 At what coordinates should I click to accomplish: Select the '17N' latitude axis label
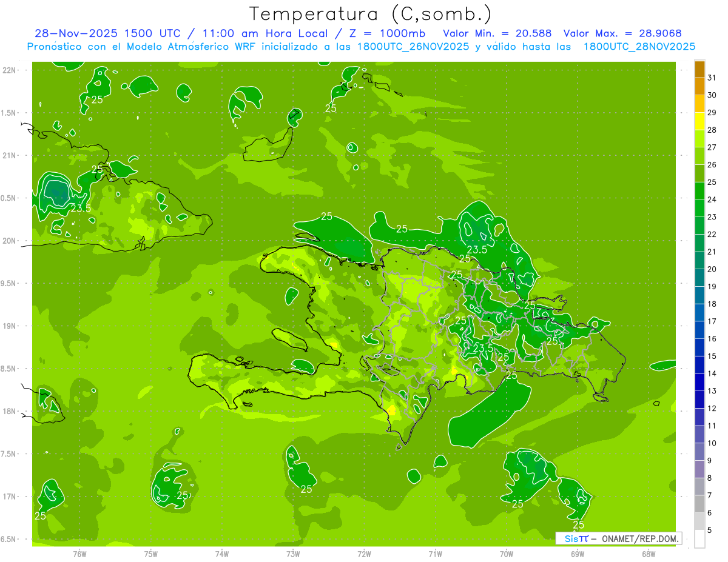pos(8,497)
